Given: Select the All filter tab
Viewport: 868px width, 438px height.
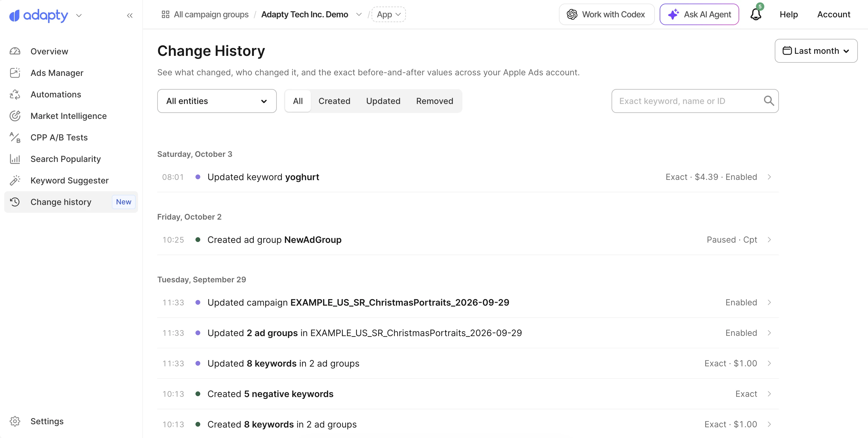Looking at the screenshot, I should pos(298,101).
